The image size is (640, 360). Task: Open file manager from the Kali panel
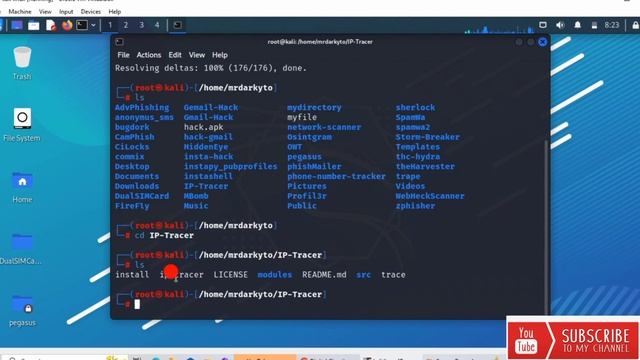33,25
